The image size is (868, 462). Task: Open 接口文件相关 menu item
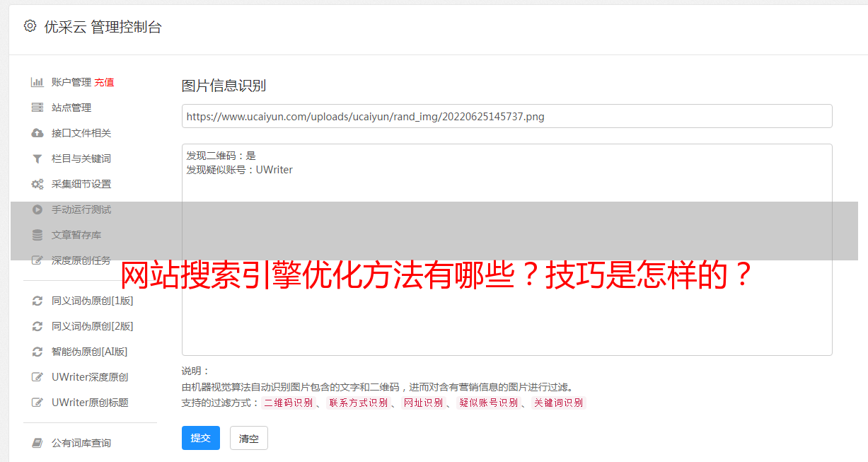(81, 133)
